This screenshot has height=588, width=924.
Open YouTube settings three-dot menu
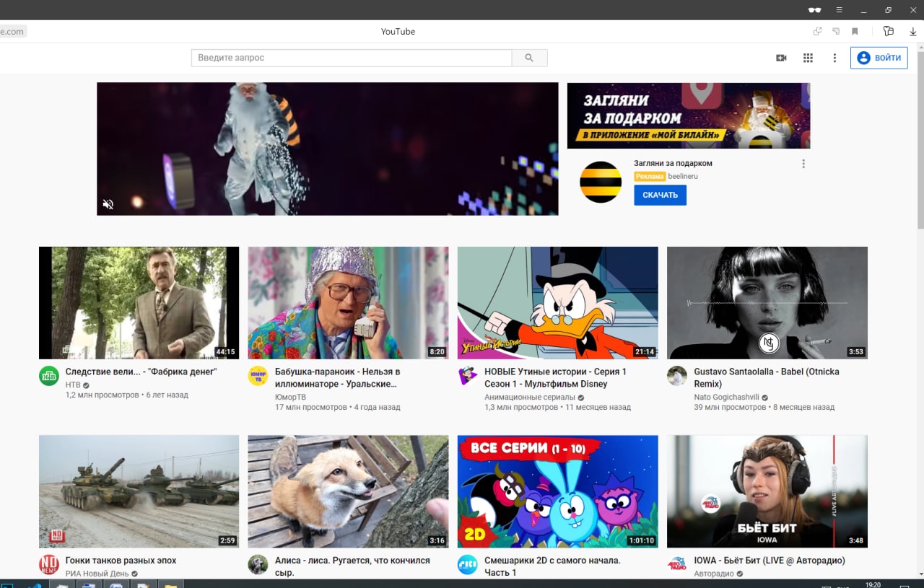click(834, 58)
